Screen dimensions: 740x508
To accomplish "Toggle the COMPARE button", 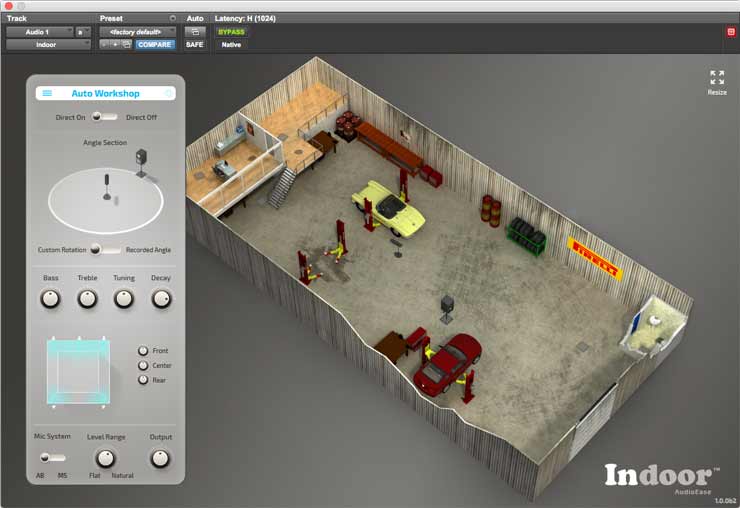I will 155,44.
